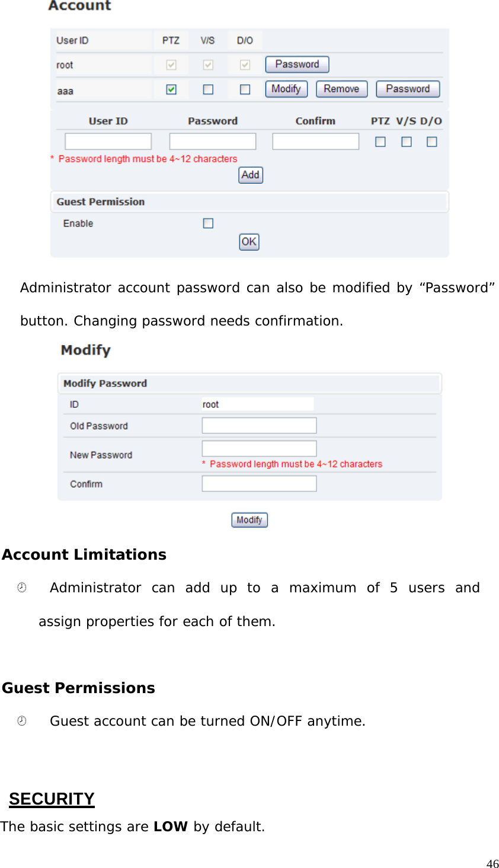Check V/S for the new user entry

pos(407,141)
